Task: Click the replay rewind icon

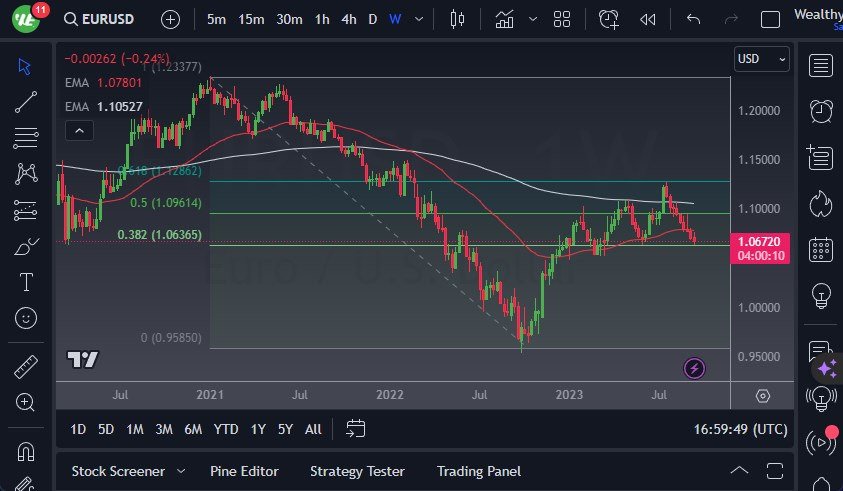Action: (x=648, y=19)
